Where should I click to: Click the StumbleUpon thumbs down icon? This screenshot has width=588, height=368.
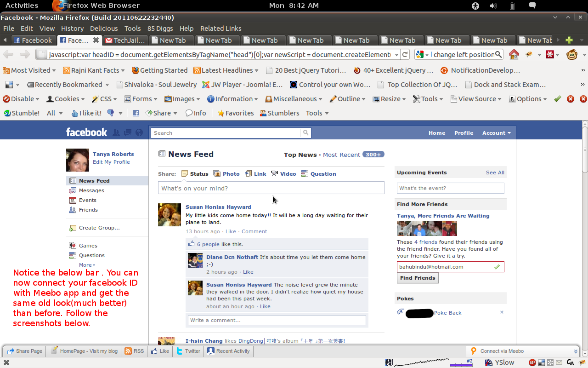click(x=110, y=113)
